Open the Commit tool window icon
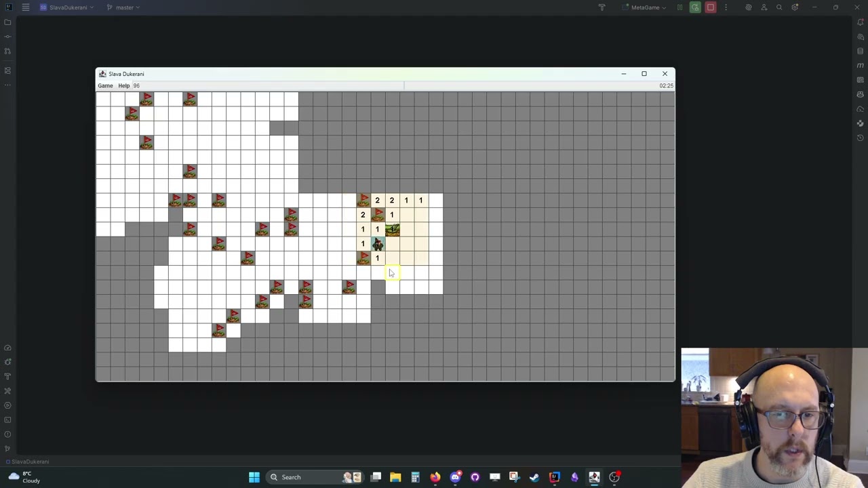This screenshot has width=868, height=488. (x=7, y=37)
